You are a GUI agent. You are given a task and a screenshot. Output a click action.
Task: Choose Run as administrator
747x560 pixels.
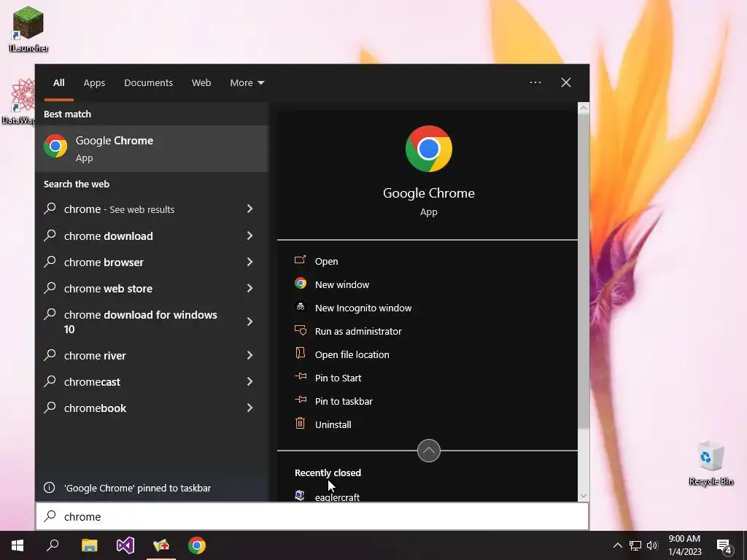click(357, 332)
